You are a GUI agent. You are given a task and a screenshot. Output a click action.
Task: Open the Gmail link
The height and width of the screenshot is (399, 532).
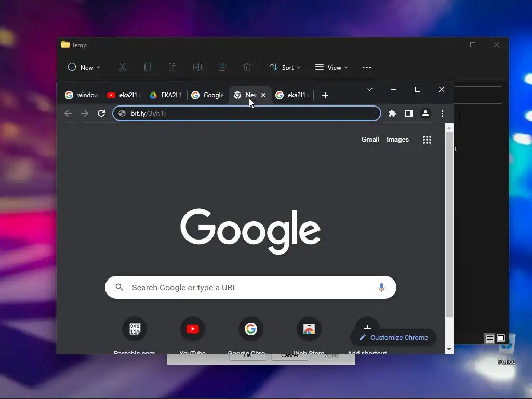pyautogui.click(x=370, y=139)
